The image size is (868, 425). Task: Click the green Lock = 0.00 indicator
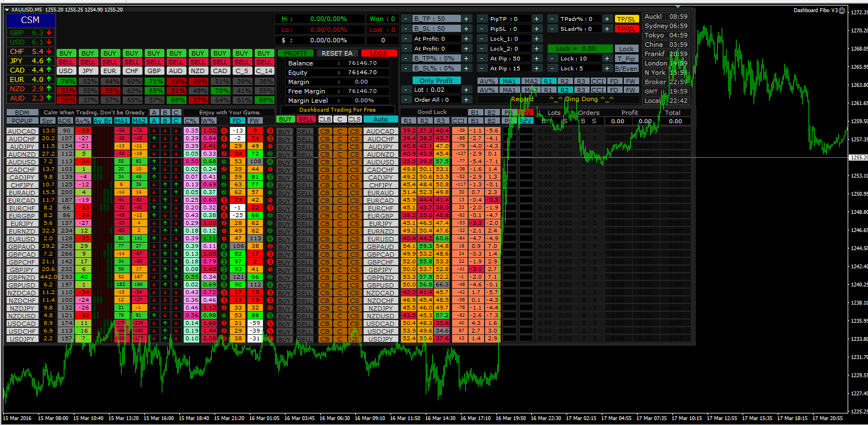tap(580, 48)
